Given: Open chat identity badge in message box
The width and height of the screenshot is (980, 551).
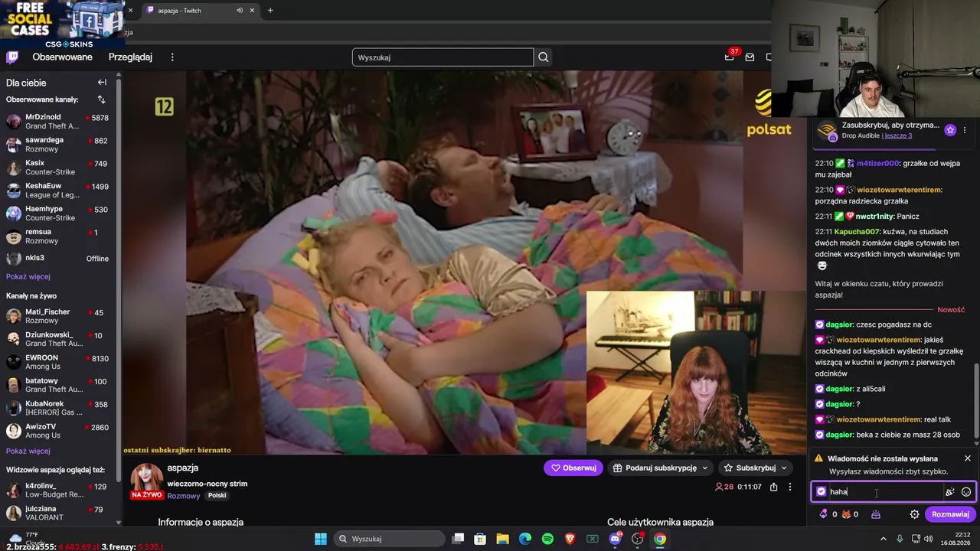Looking at the screenshot, I should pos(822,492).
